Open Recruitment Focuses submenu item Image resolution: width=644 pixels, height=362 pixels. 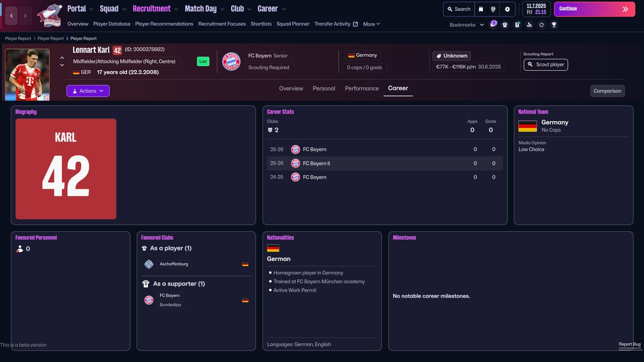pos(222,24)
